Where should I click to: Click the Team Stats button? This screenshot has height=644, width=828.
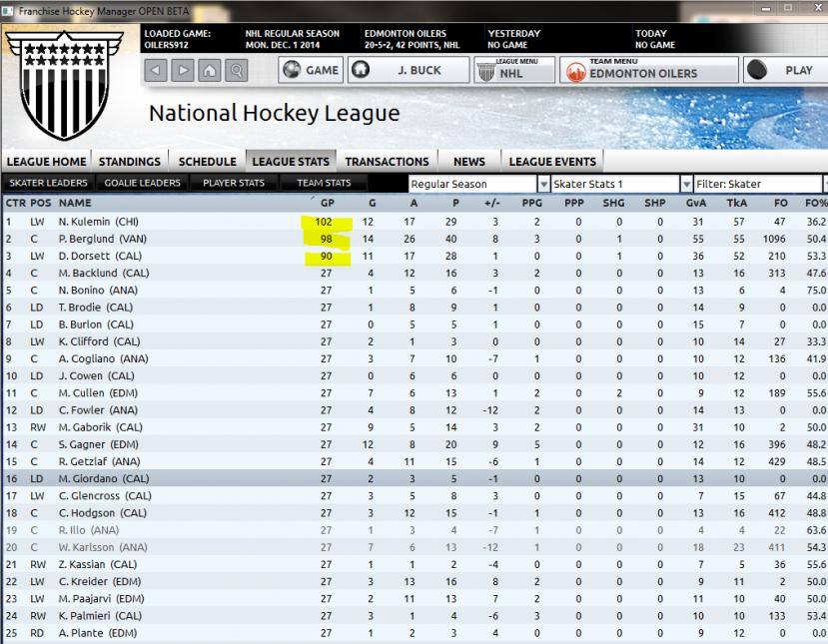click(x=324, y=184)
